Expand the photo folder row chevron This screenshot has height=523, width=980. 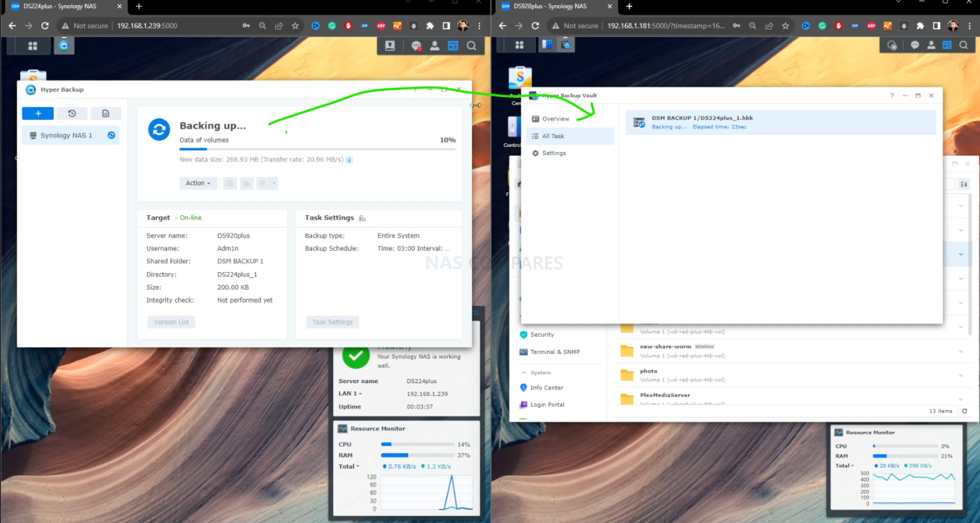pos(961,375)
